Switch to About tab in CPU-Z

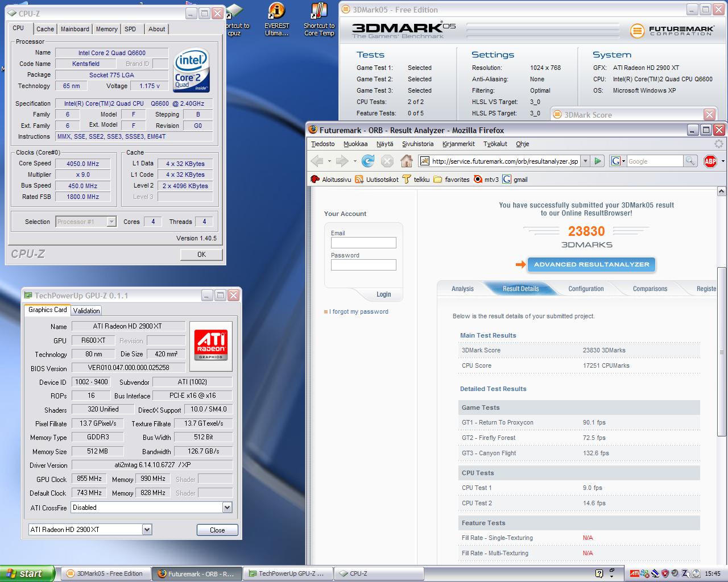[x=157, y=29]
